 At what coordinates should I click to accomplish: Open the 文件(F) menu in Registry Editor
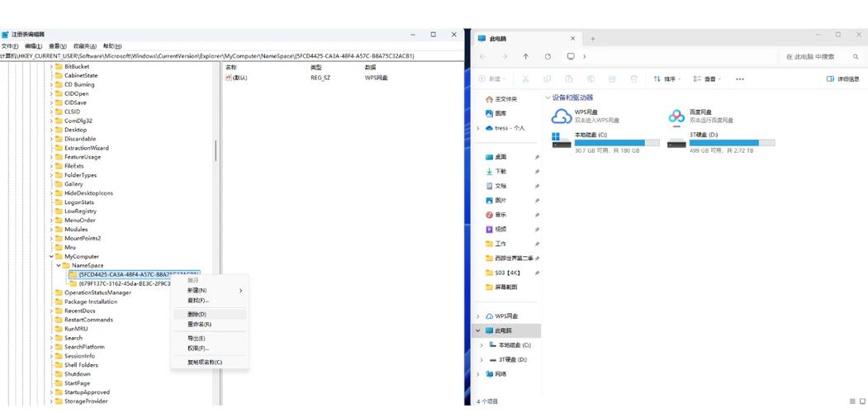(x=9, y=46)
